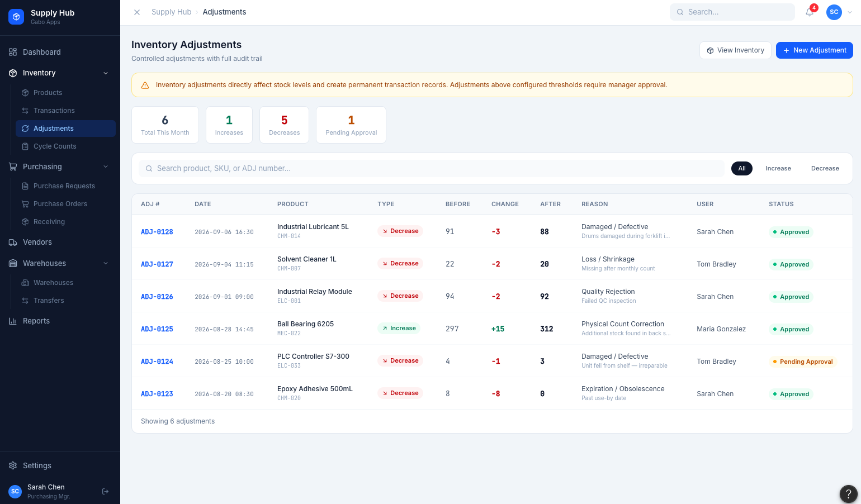
Task: Log out via the sign-out icon
Action: [105, 492]
